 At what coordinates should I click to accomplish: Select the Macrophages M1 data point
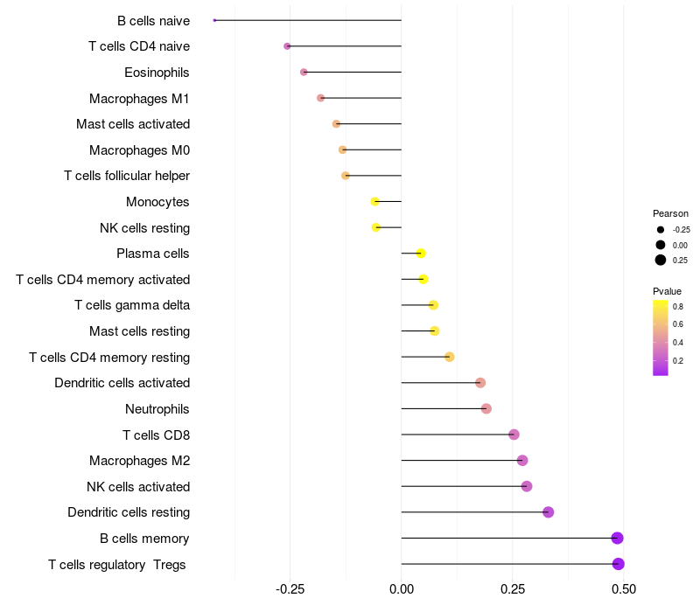point(320,98)
